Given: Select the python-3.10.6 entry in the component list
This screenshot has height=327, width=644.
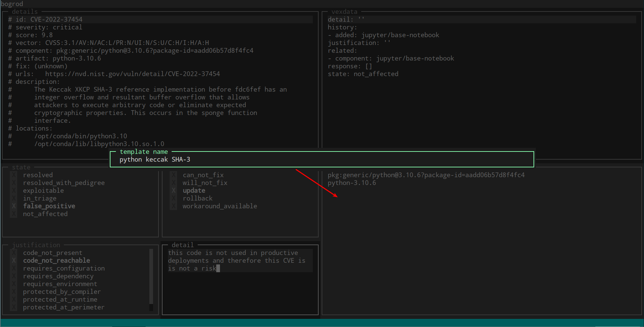Looking at the screenshot, I should point(352,183).
